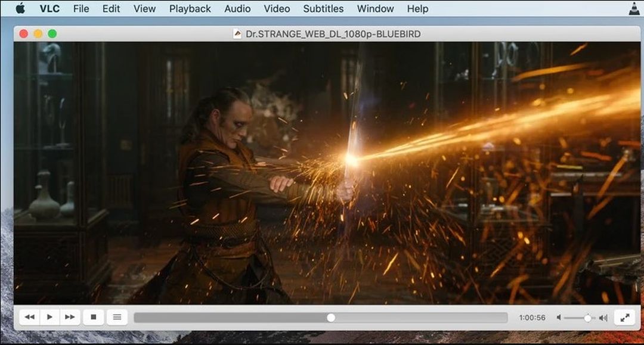Open the Audio menu

[237, 8]
